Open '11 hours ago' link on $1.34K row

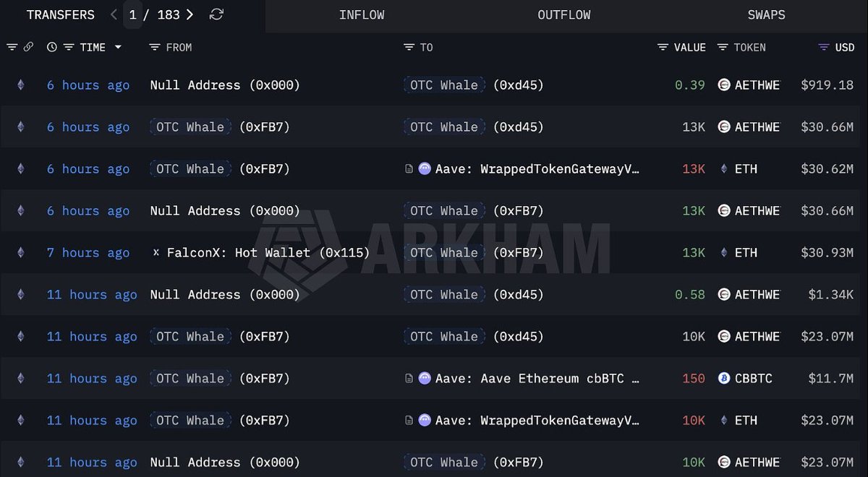tap(92, 295)
